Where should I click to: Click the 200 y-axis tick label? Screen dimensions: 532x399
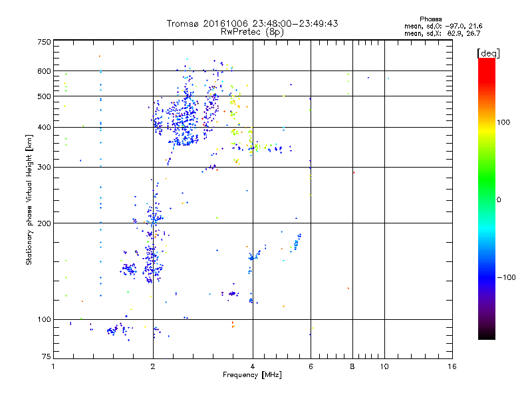(44, 223)
